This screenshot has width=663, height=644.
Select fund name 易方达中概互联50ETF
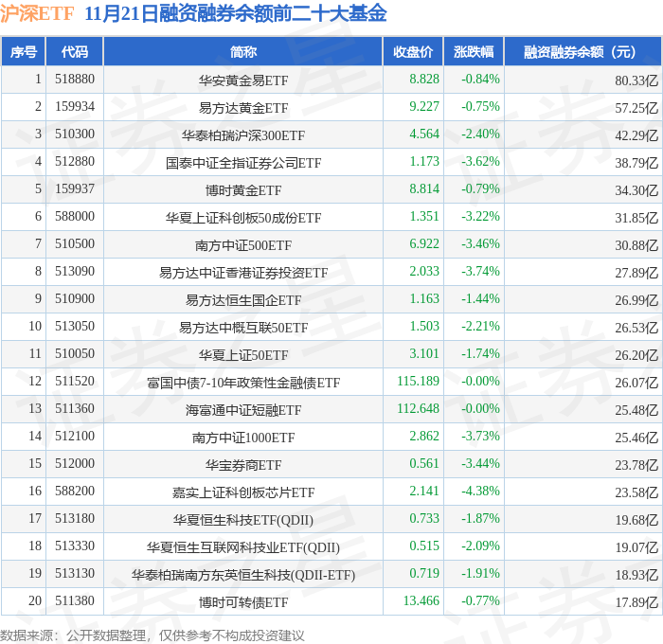coord(243,328)
